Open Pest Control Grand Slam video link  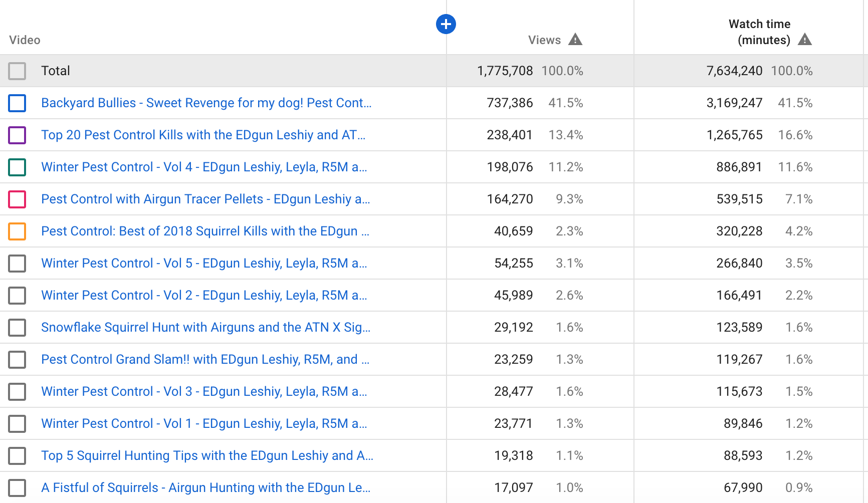(205, 359)
